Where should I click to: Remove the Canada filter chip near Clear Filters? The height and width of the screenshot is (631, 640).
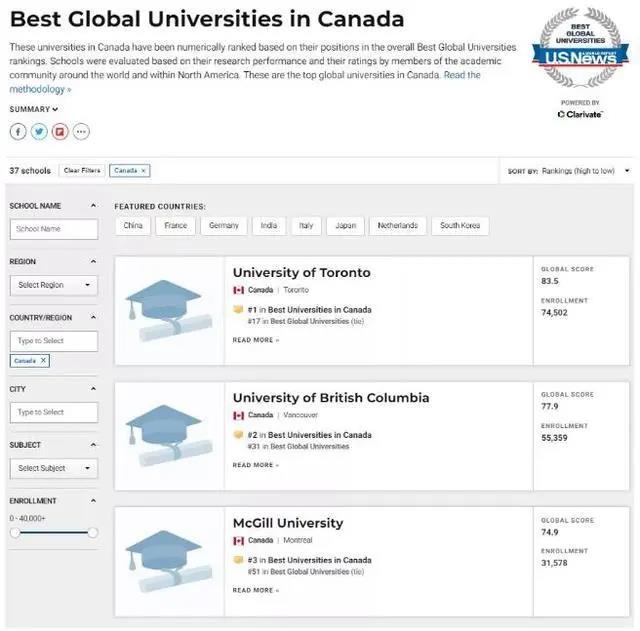point(143,171)
